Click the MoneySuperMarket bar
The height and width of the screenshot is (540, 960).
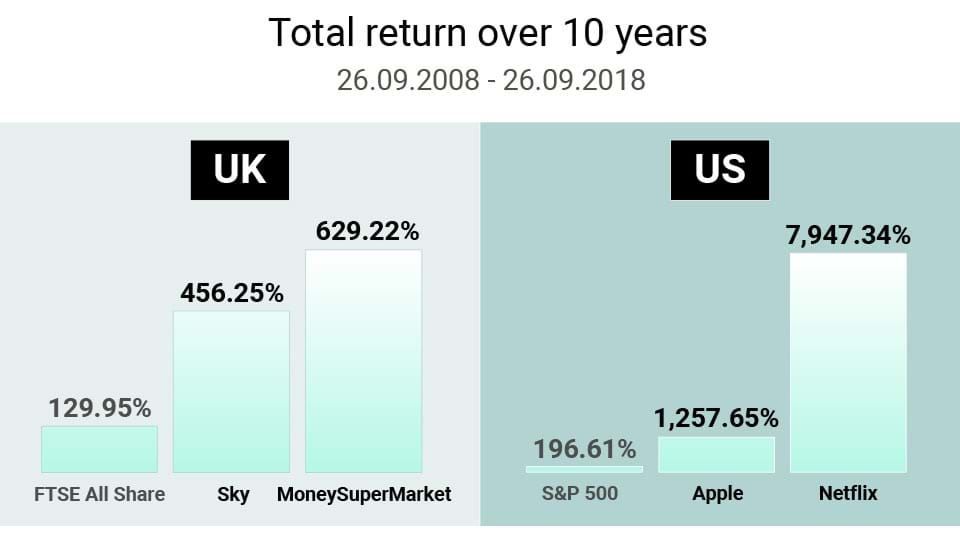tap(363, 361)
